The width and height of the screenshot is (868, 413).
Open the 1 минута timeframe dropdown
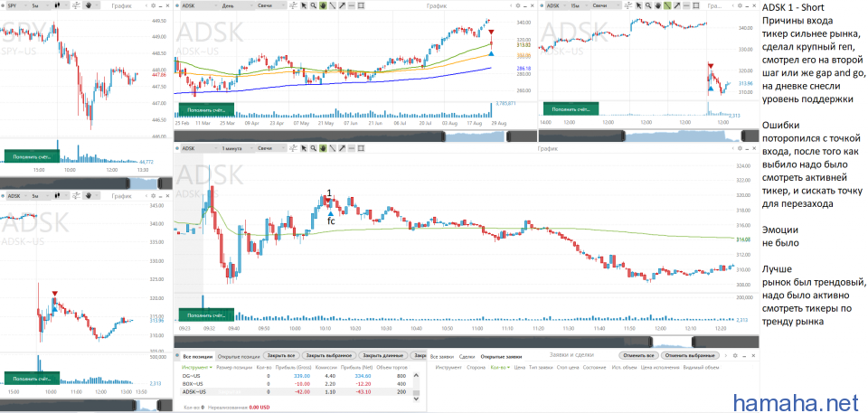point(237,148)
